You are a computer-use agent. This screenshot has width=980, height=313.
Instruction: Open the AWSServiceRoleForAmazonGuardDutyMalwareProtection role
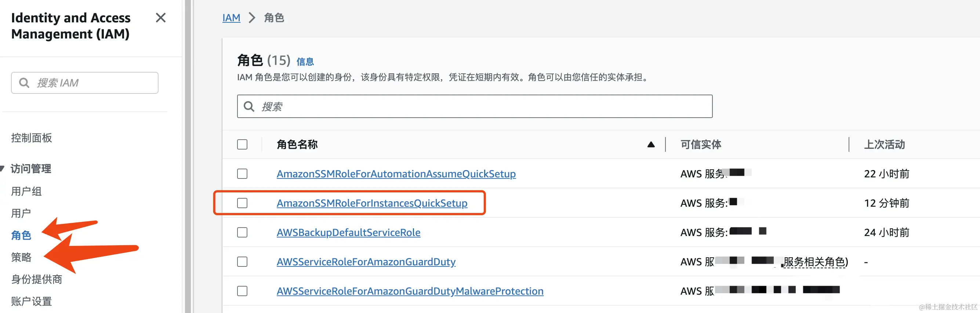click(410, 291)
